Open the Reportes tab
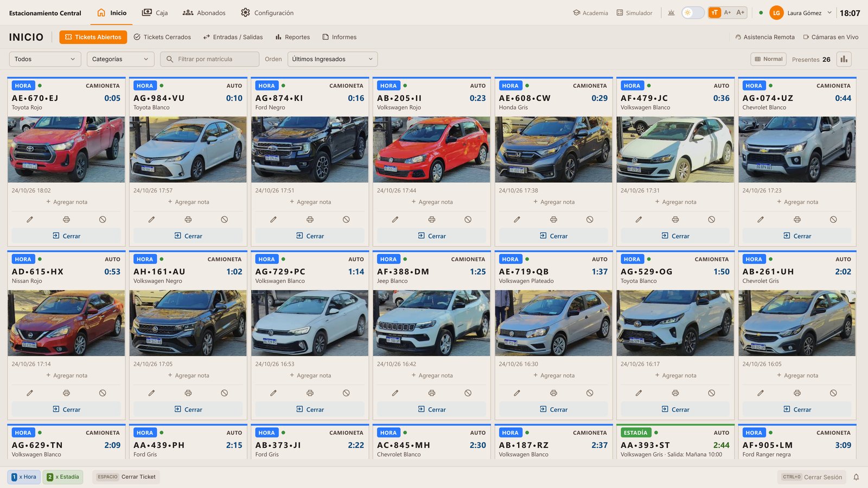Image resolution: width=868 pixels, height=488 pixels. [x=292, y=37]
